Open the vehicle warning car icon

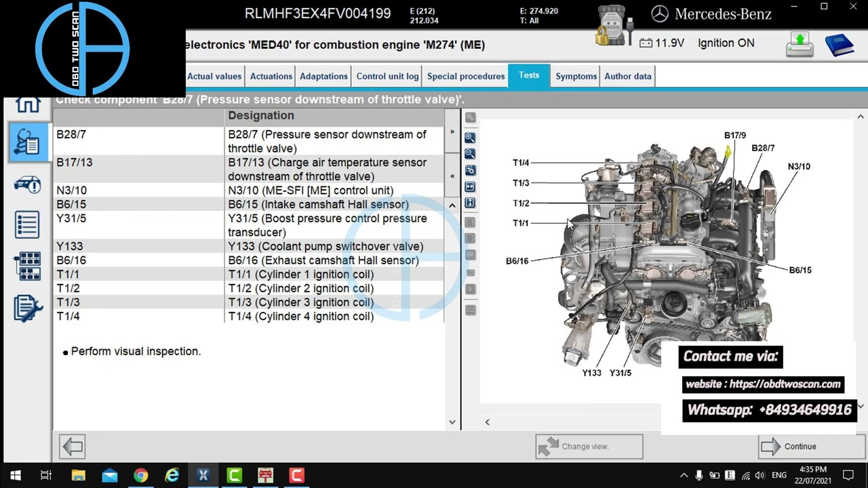[28, 184]
